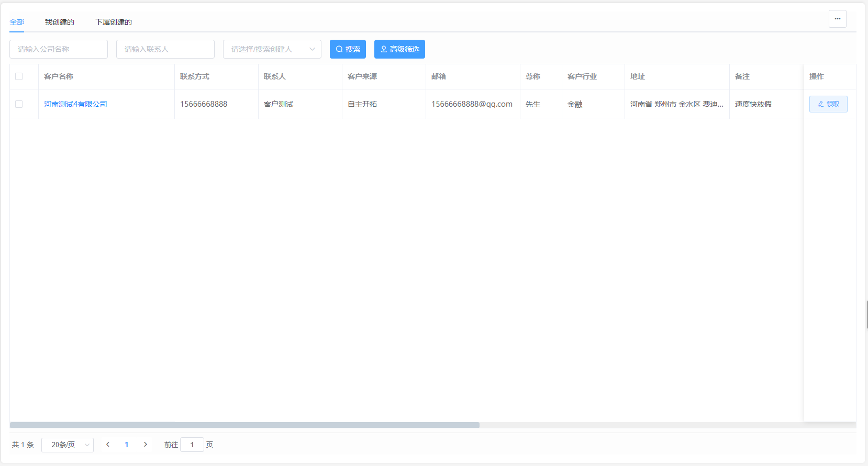
Task: Click the source cell 自主开拓
Action: (362, 104)
